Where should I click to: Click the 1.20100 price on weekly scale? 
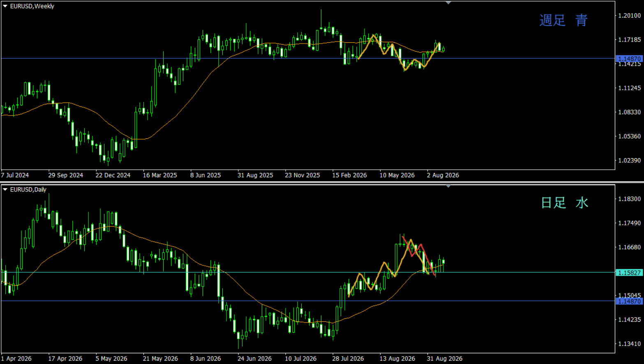pos(630,16)
